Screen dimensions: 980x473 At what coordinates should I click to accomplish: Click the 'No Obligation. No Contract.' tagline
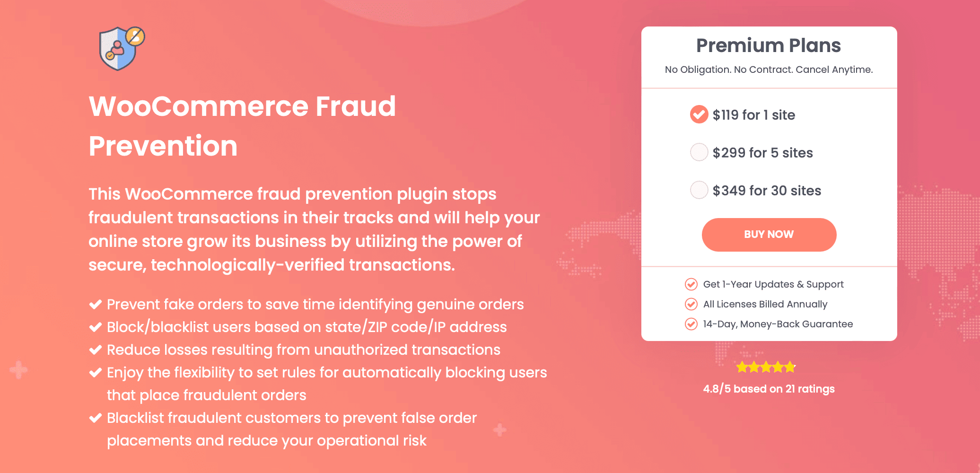point(769,69)
